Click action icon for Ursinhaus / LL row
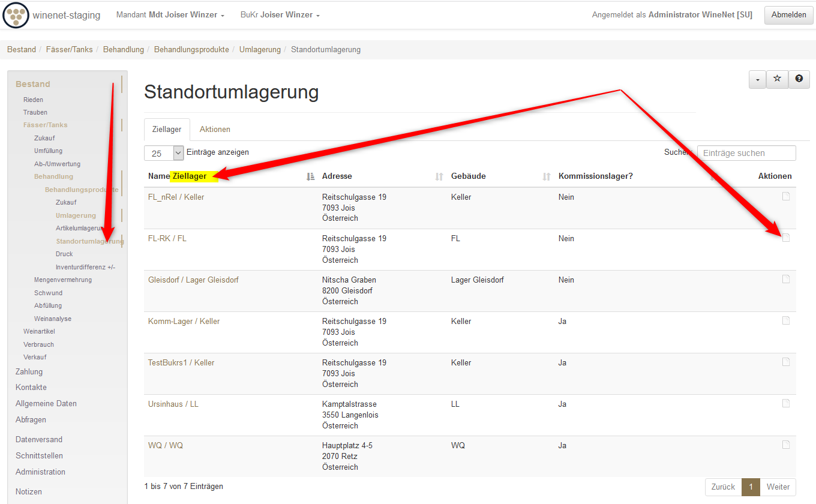Image resolution: width=816 pixels, height=504 pixels. coord(786,404)
